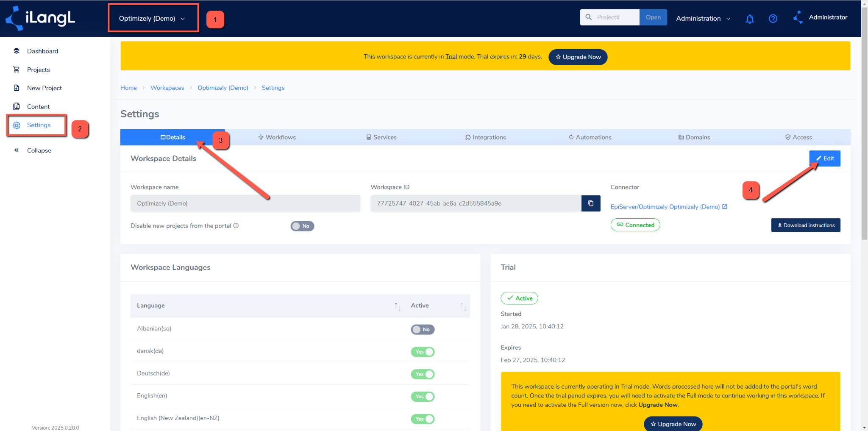Click Upgrade Now in the yellow top banner
868x431 pixels.
pyautogui.click(x=578, y=57)
